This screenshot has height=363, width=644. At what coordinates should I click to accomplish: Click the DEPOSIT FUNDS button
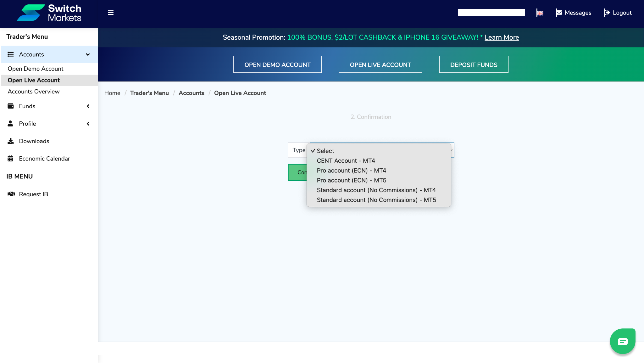tap(474, 64)
